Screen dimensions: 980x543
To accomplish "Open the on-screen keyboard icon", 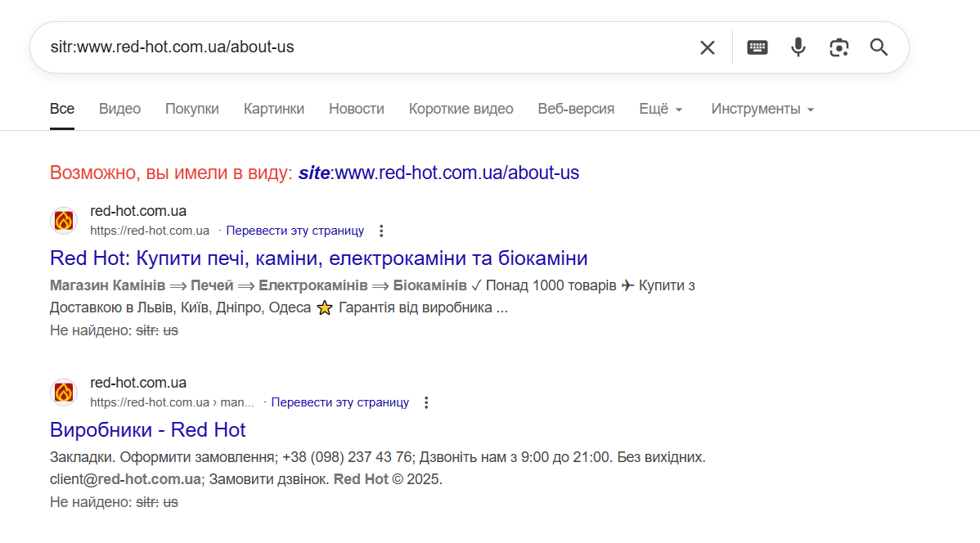I will 757,47.
